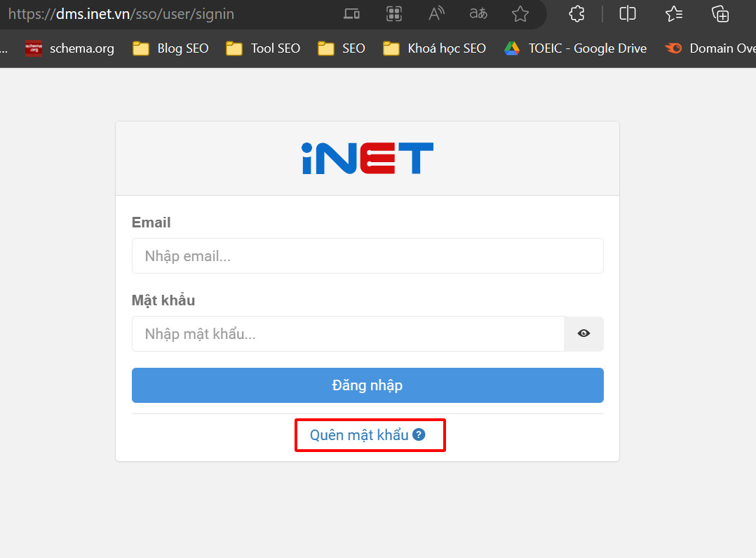Open the Khoá học SEO bookmark folder
Viewport: 756px width, 558px height.
[434, 48]
